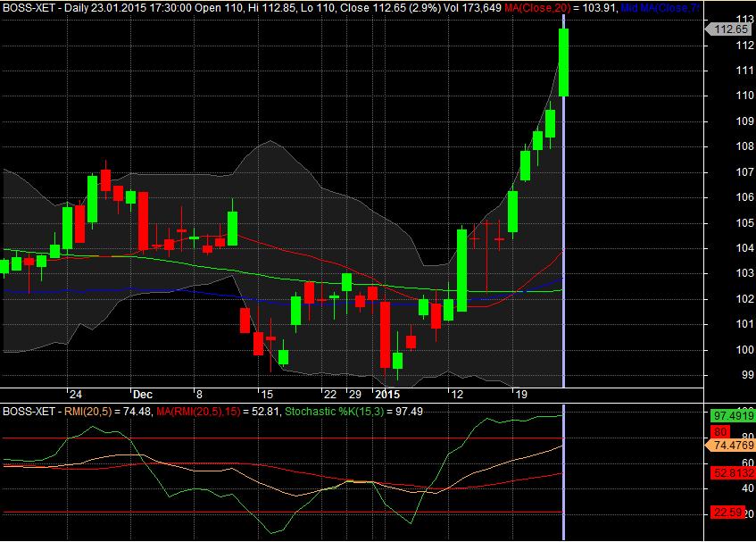The height and width of the screenshot is (542, 756).
Task: Select the tall green candle above the 12 date label
Action: tap(461, 270)
